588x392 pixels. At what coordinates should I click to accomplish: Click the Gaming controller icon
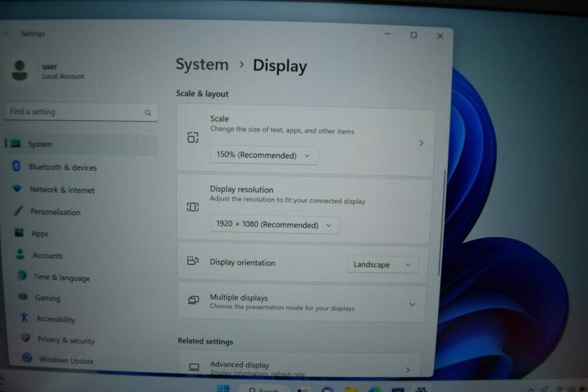click(24, 296)
